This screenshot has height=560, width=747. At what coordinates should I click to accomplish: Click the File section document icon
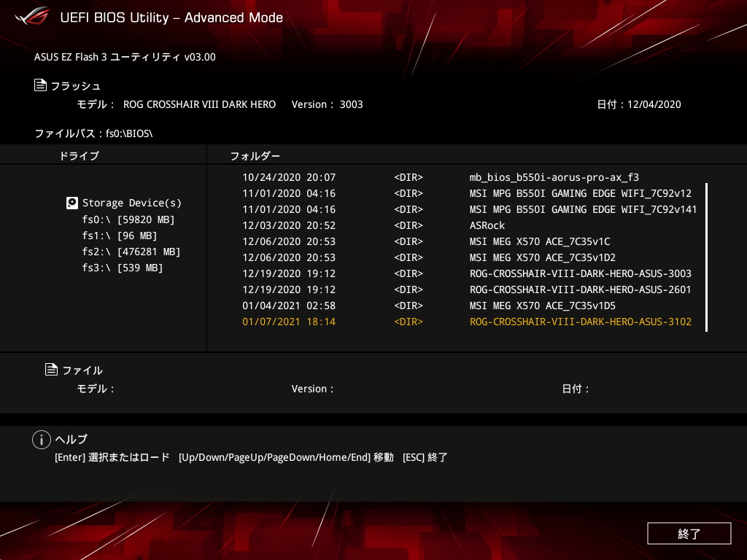click(52, 369)
